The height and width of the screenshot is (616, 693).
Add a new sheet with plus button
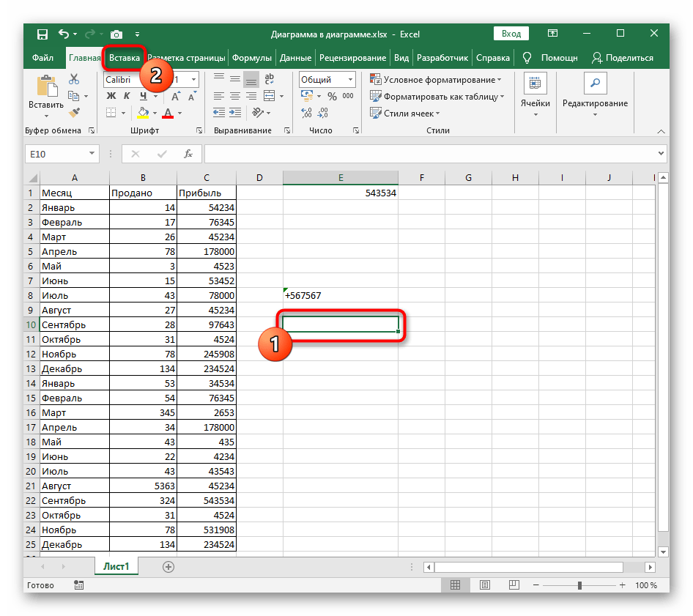168,567
